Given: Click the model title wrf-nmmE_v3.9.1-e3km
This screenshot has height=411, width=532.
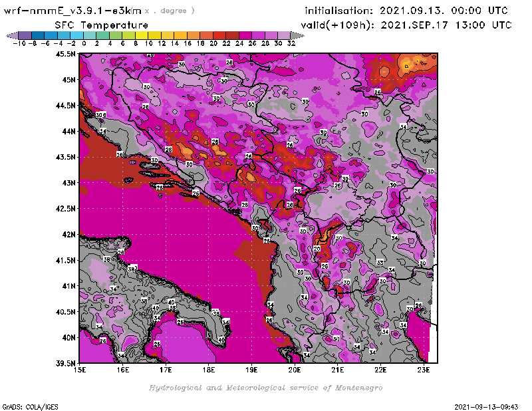Looking at the screenshot, I should [72, 11].
